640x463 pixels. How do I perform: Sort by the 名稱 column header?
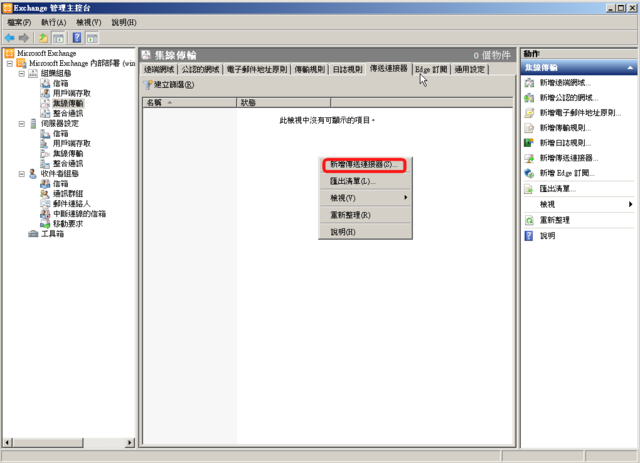pyautogui.click(x=190, y=102)
